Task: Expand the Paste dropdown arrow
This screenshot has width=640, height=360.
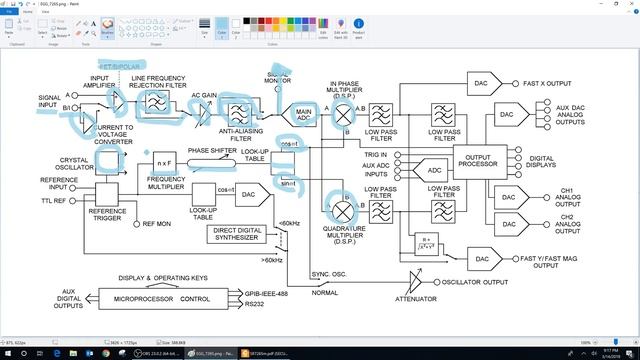Action: [x=9, y=37]
